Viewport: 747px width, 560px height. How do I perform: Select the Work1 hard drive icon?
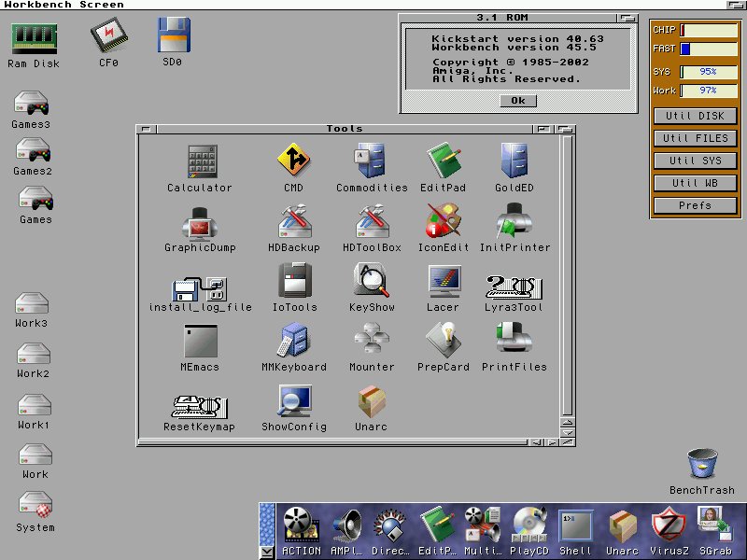35,405
